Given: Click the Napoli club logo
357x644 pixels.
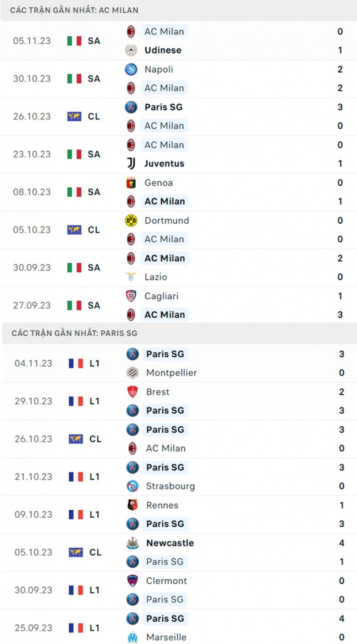Looking at the screenshot, I should click(x=131, y=70).
